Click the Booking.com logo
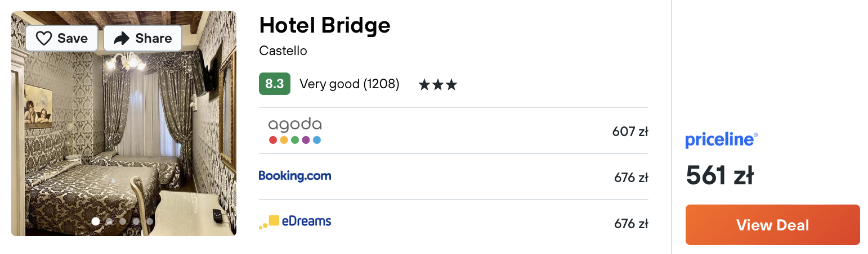Image resolution: width=868 pixels, height=254 pixels. tap(295, 176)
